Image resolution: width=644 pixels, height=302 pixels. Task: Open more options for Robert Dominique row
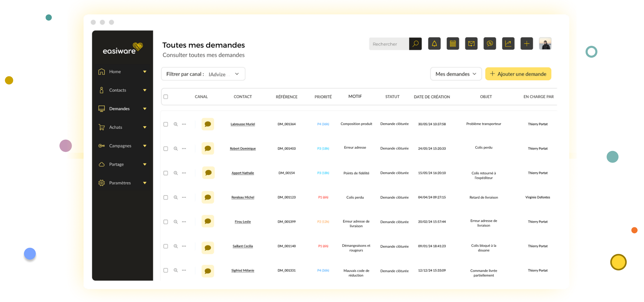click(x=184, y=148)
